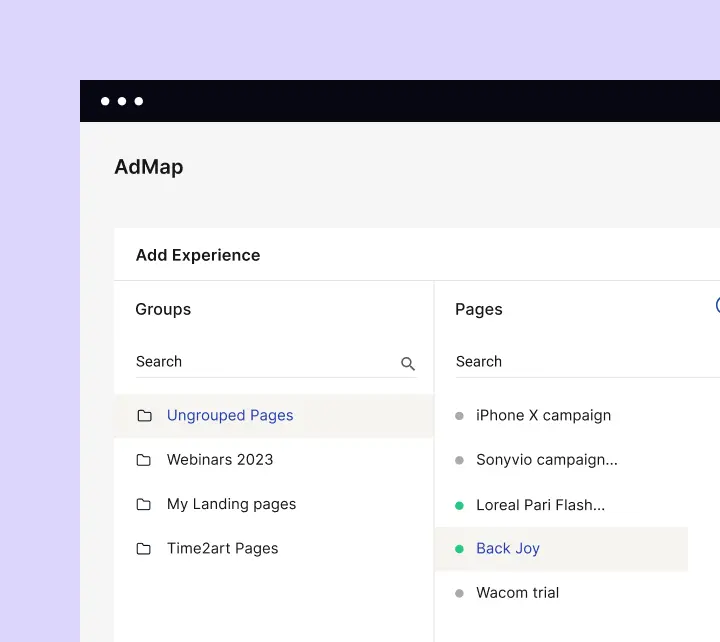This screenshot has height=642, width=720.
Task: Select the Ungrouped Pages group
Action: click(x=230, y=416)
